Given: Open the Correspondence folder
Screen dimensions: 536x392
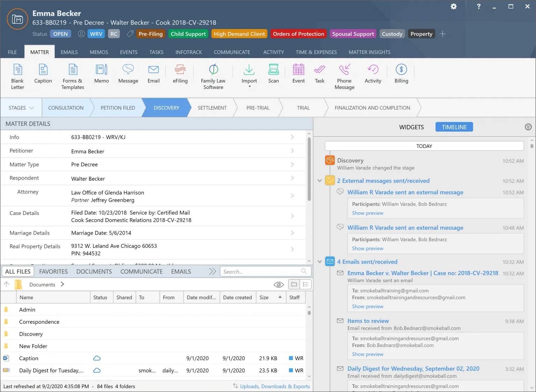Looking at the screenshot, I should (x=39, y=322).
